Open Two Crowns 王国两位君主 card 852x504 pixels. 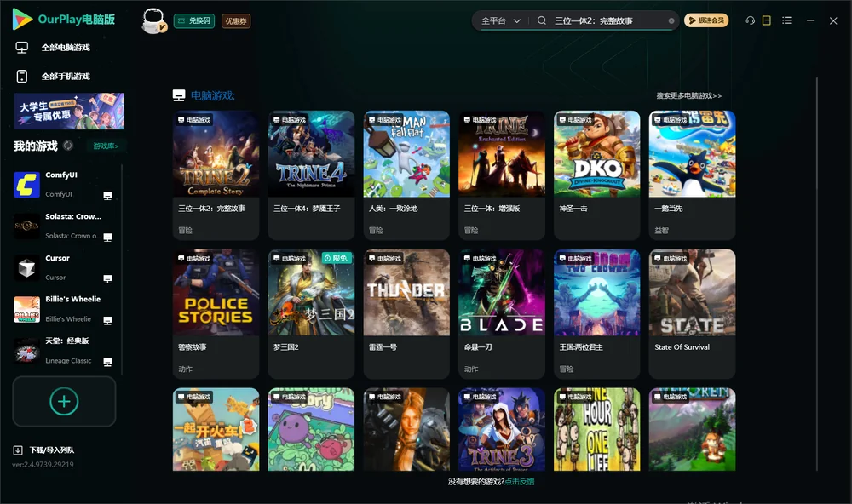[x=596, y=313]
